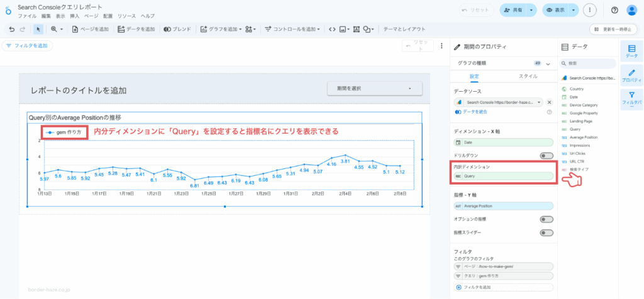Open the データ side panel tab
The height and width of the screenshot is (299, 644).
(631, 51)
